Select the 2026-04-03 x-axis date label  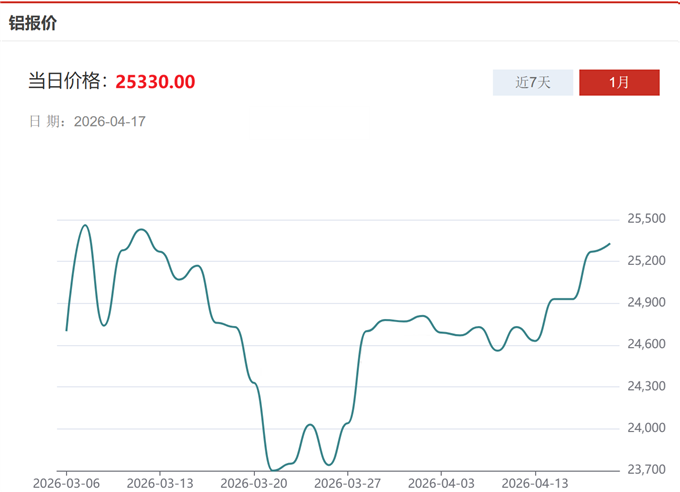tap(440, 482)
